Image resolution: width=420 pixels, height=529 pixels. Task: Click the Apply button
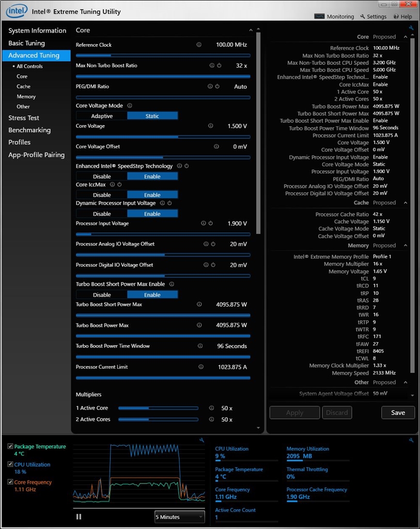coord(294,413)
